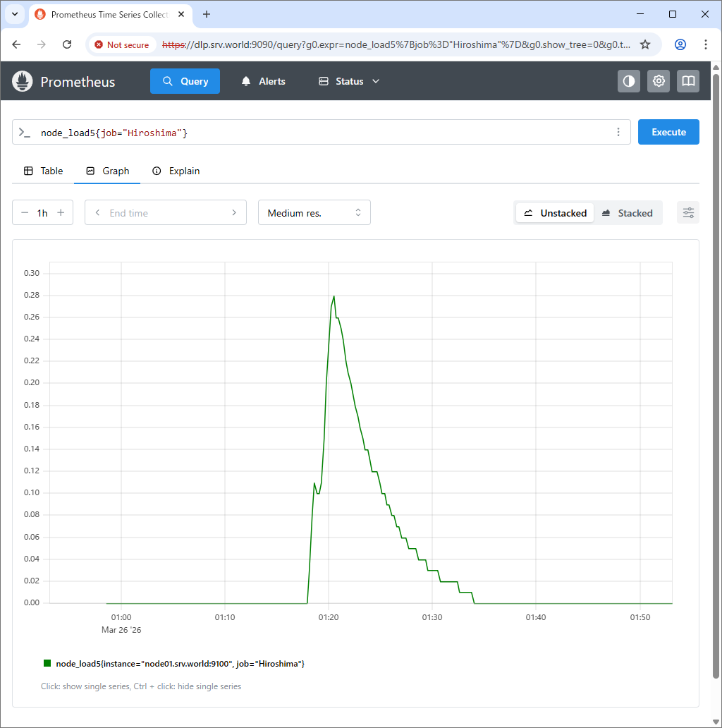This screenshot has width=722, height=728.
Task: Open the Alerts page
Action: point(263,81)
